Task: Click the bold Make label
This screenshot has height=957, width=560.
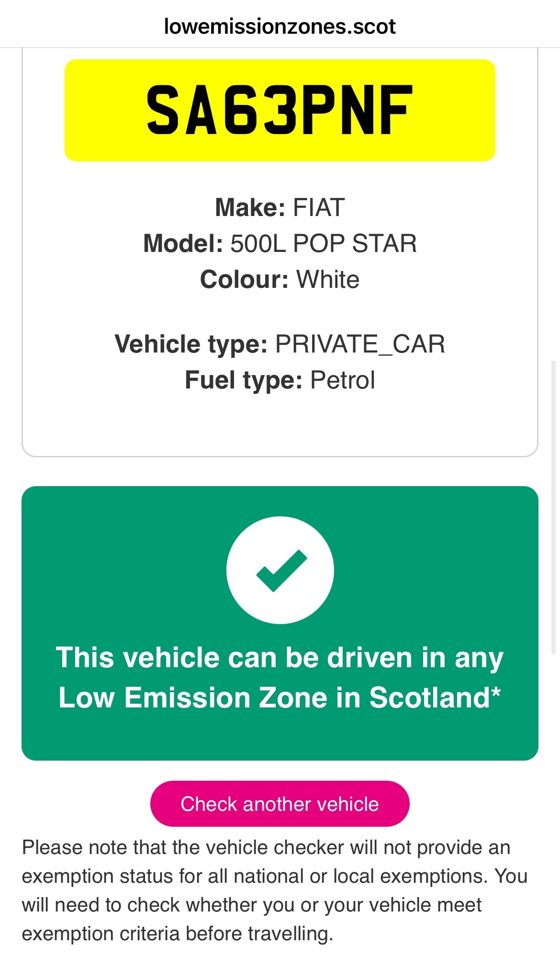Action: coord(250,207)
